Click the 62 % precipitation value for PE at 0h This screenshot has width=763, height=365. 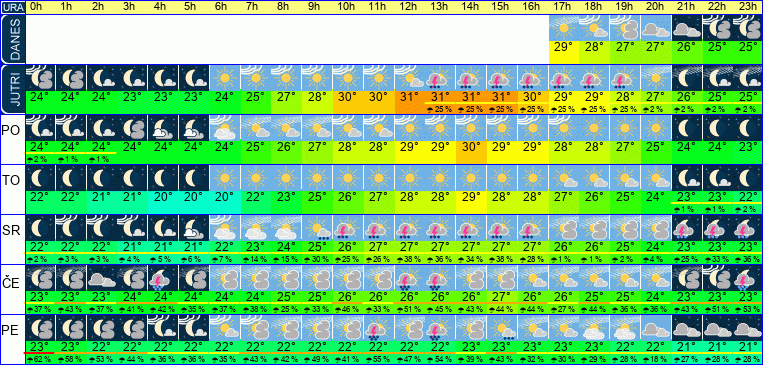(x=40, y=360)
